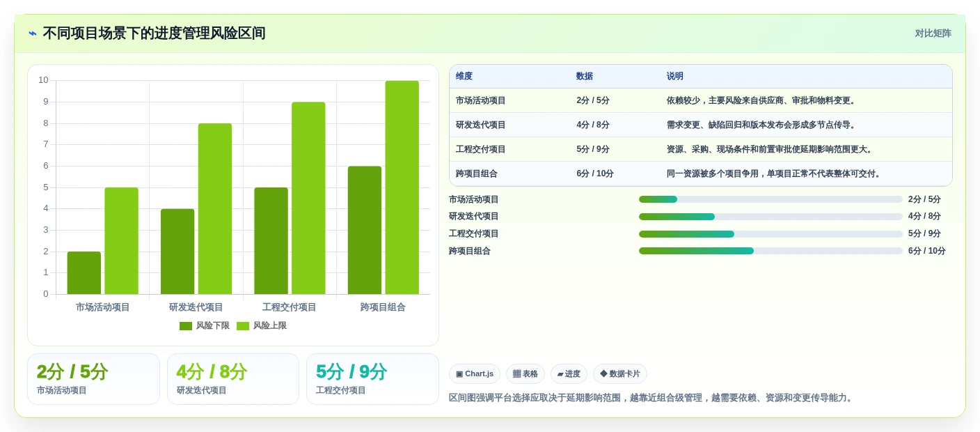The width and height of the screenshot is (980, 432).
Task: Open the 2分 / 5分 市场活动项目 data card
Action: (x=93, y=379)
